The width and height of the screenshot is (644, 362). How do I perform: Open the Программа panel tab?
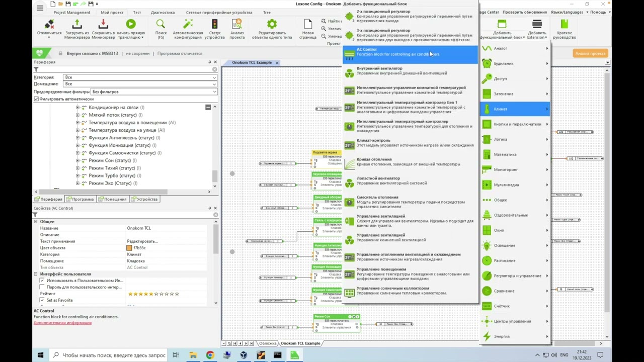[80, 199]
